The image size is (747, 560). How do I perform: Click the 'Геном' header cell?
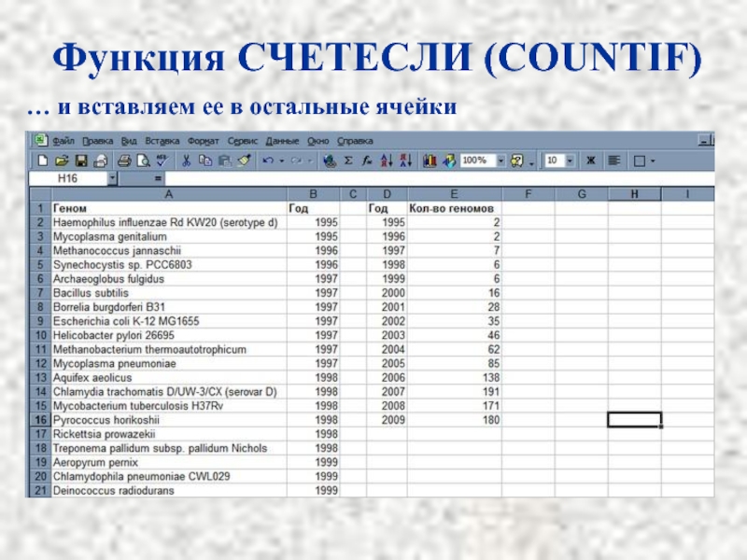[x=169, y=208]
